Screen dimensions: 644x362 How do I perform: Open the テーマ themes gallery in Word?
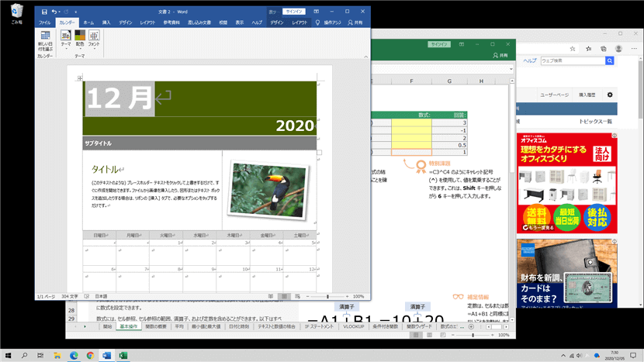[66, 40]
